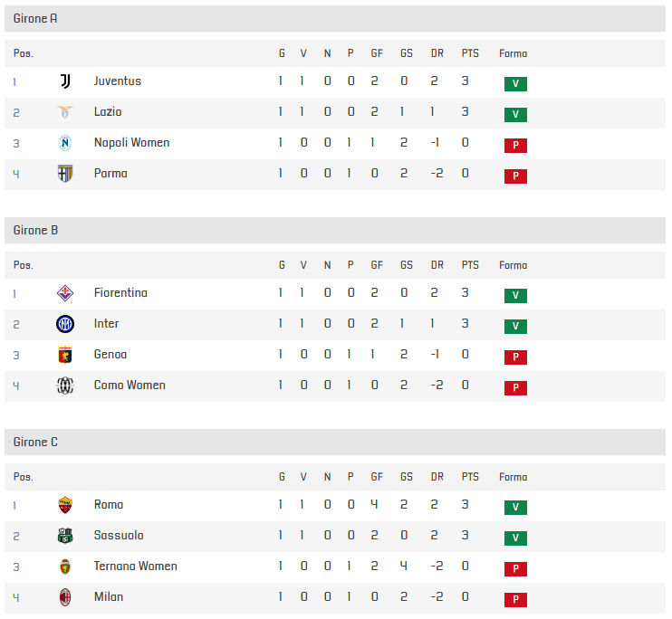Click the Lazio eagle crest
The image size is (672, 619).
(65, 112)
